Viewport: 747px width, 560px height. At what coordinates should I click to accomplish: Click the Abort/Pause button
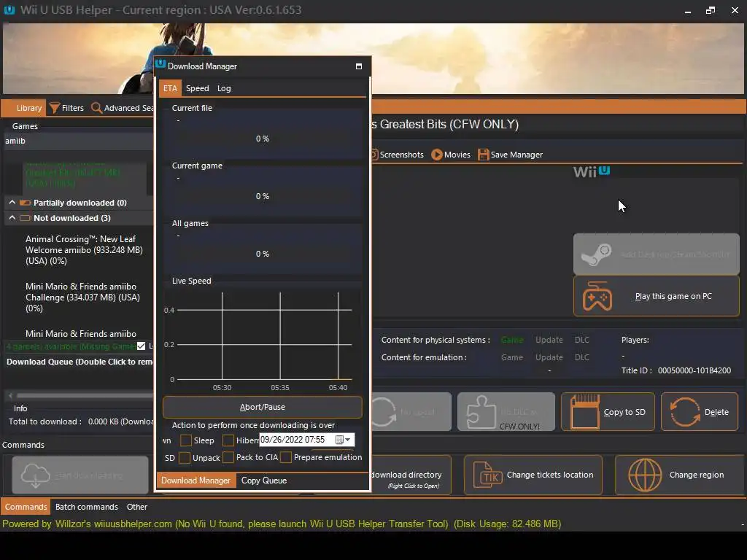[x=263, y=407]
